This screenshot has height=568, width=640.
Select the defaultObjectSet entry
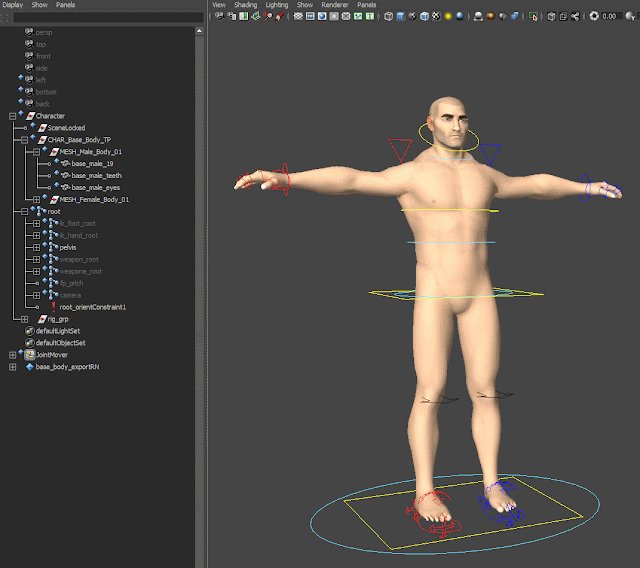[x=60, y=343]
